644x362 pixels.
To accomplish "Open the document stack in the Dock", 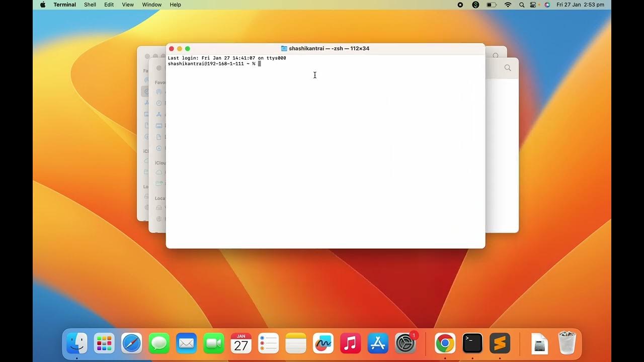I will [x=540, y=343].
